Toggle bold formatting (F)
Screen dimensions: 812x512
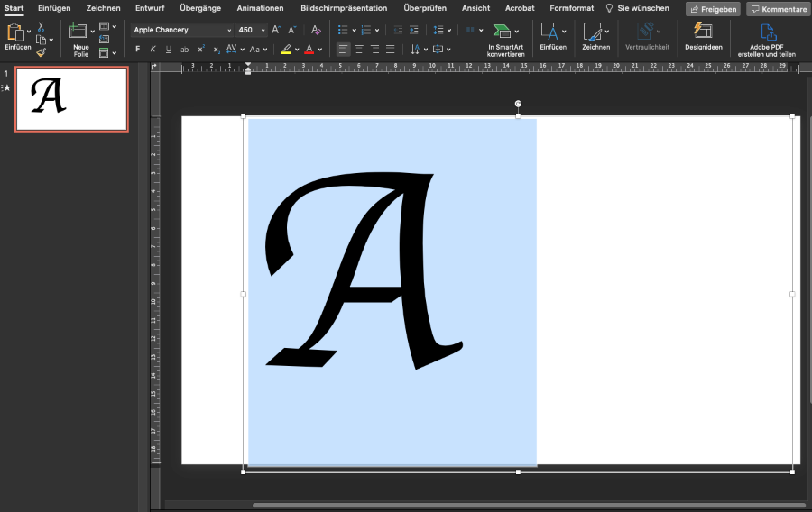pyautogui.click(x=138, y=49)
